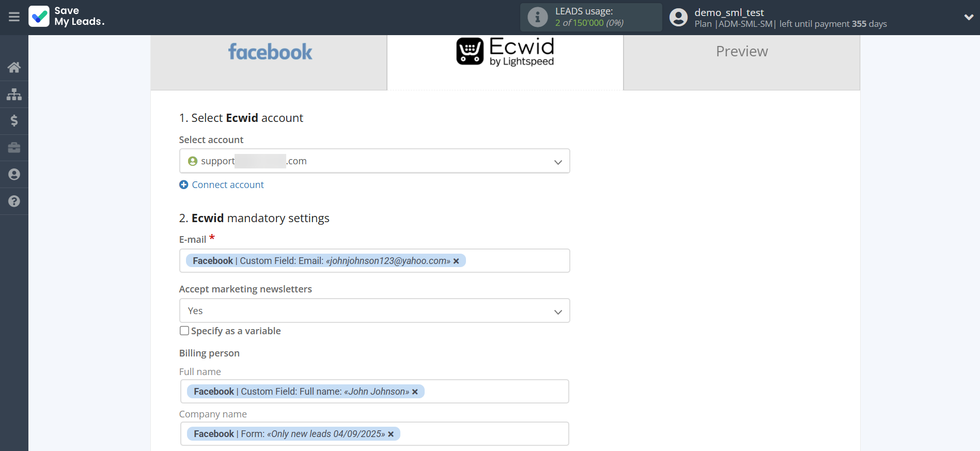The image size is (980, 451).
Task: Enable the Specify as a variable checkbox
Action: click(x=184, y=331)
